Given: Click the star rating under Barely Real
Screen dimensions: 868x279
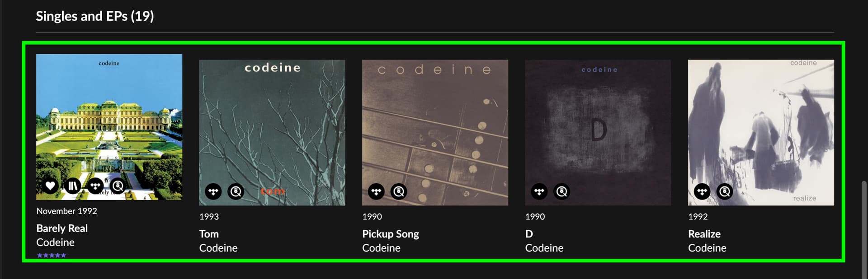Looking at the screenshot, I should (52, 256).
